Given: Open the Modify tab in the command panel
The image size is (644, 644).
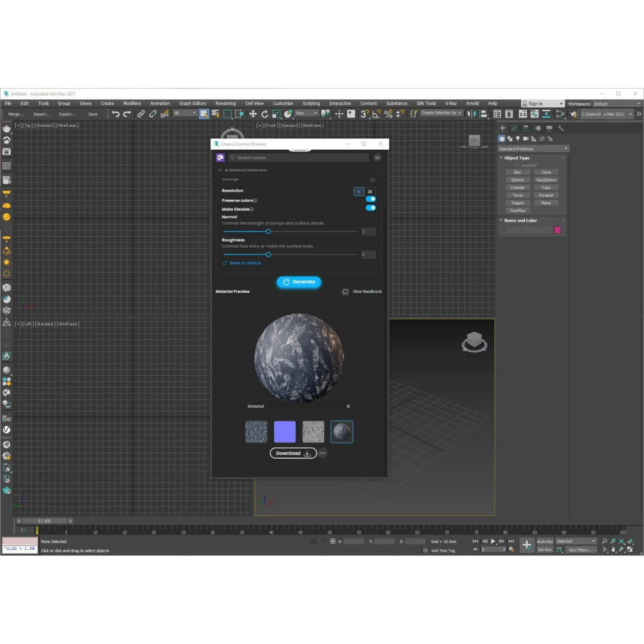Looking at the screenshot, I should click(513, 128).
